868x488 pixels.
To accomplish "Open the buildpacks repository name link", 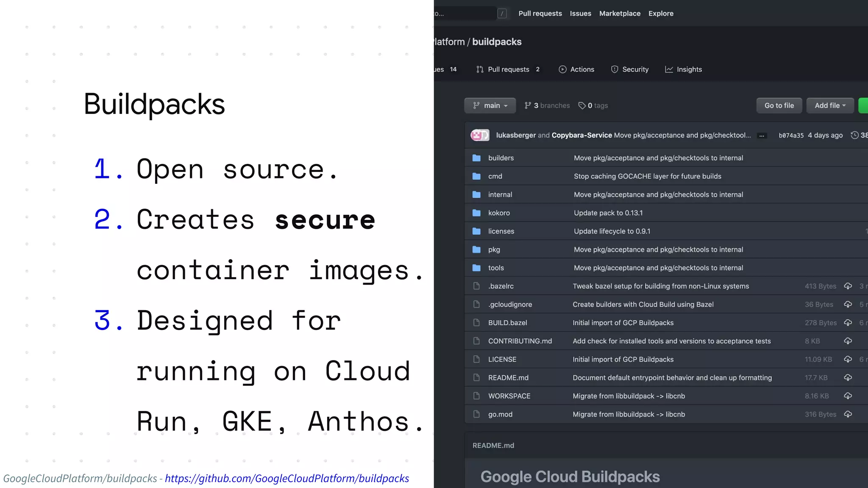I will (497, 42).
